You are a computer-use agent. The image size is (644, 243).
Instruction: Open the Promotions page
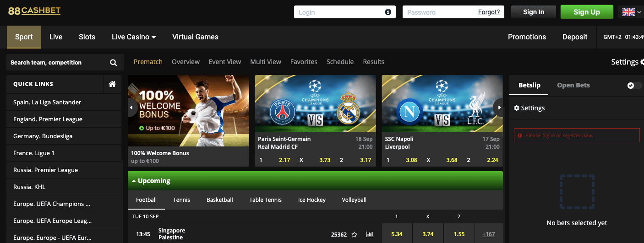(x=527, y=37)
